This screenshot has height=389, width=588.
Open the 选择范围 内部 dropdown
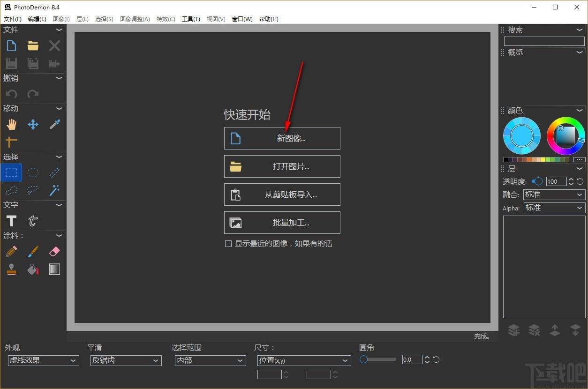[x=210, y=360]
